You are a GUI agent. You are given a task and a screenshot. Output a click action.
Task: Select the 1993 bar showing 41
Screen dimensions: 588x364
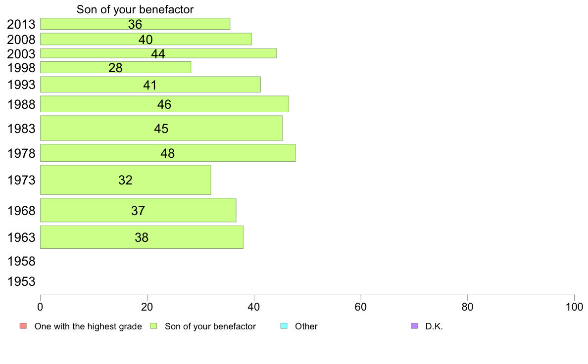pyautogui.click(x=150, y=85)
